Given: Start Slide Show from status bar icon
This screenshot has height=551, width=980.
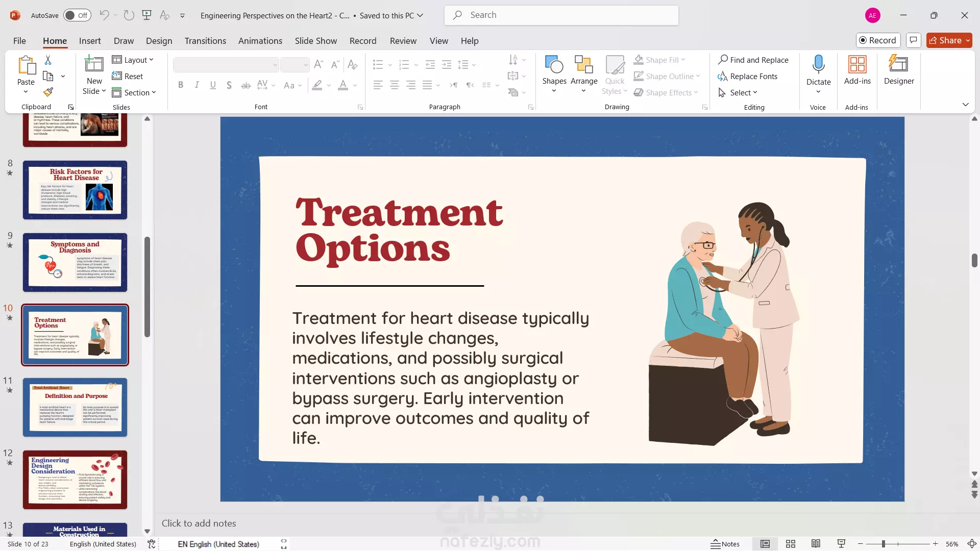Looking at the screenshot, I should [x=841, y=544].
